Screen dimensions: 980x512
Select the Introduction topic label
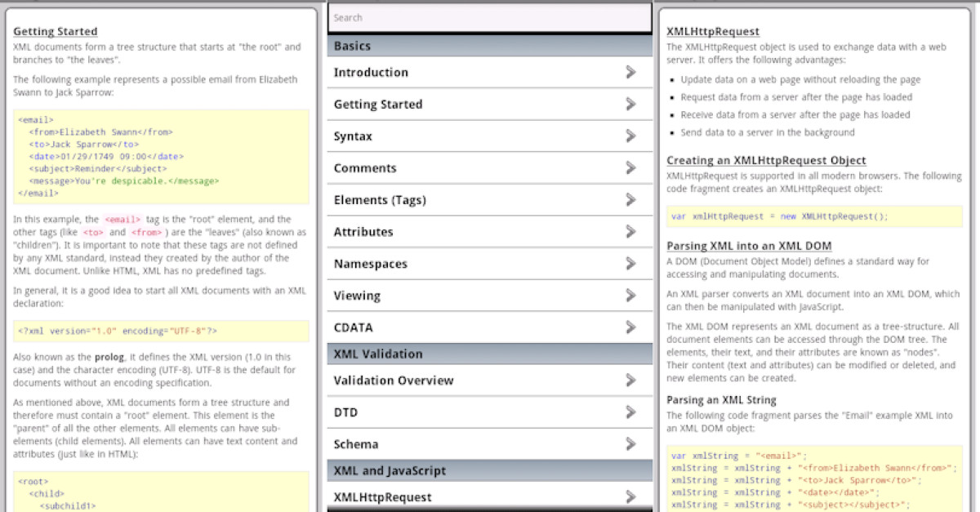371,72
